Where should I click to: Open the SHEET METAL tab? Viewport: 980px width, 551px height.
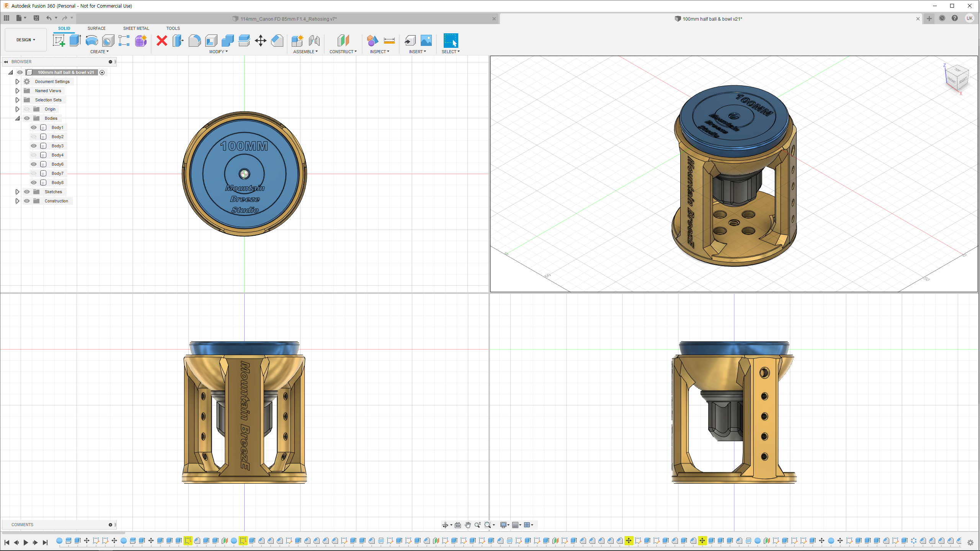point(136,28)
